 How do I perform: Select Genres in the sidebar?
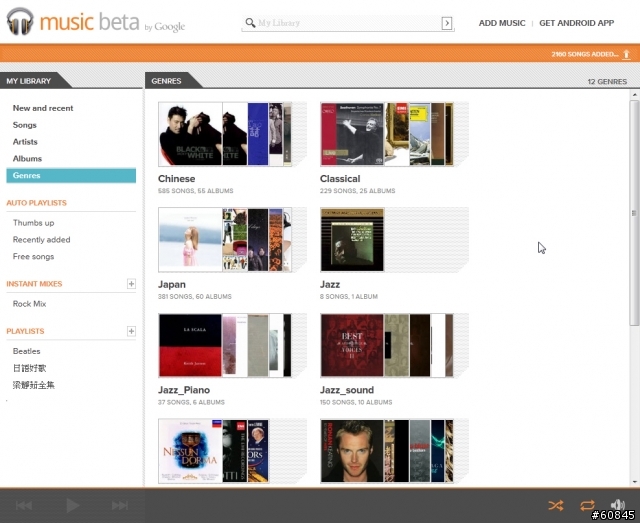coord(71,176)
